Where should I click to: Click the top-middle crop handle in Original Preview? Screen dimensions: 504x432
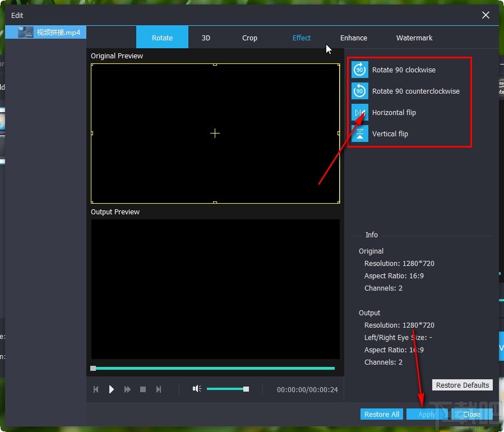coord(215,65)
